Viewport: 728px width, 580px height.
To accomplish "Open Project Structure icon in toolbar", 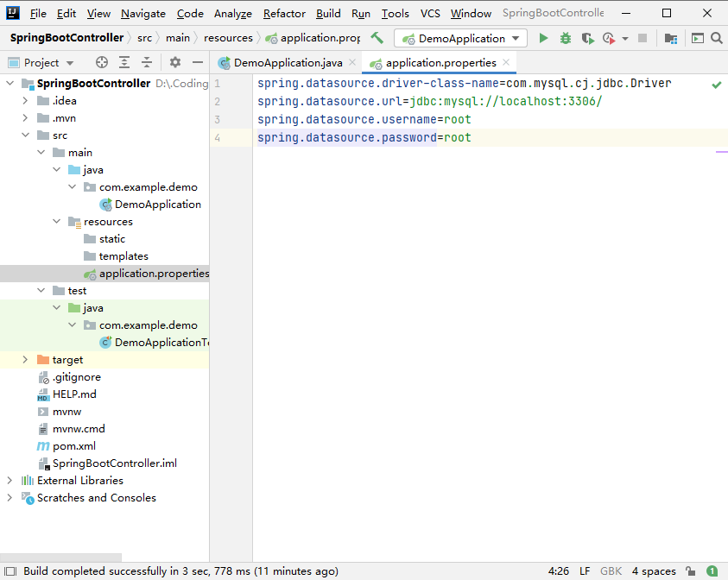I will tap(670, 38).
